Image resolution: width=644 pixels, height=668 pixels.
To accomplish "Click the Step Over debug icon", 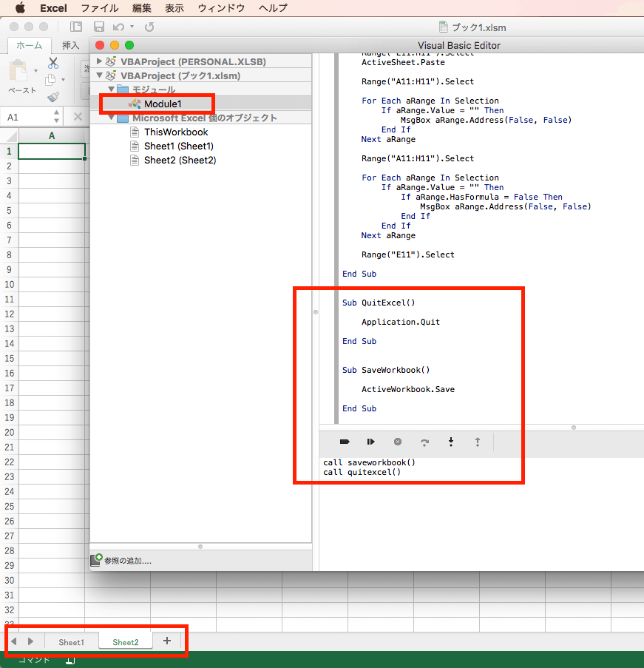I will click(424, 442).
